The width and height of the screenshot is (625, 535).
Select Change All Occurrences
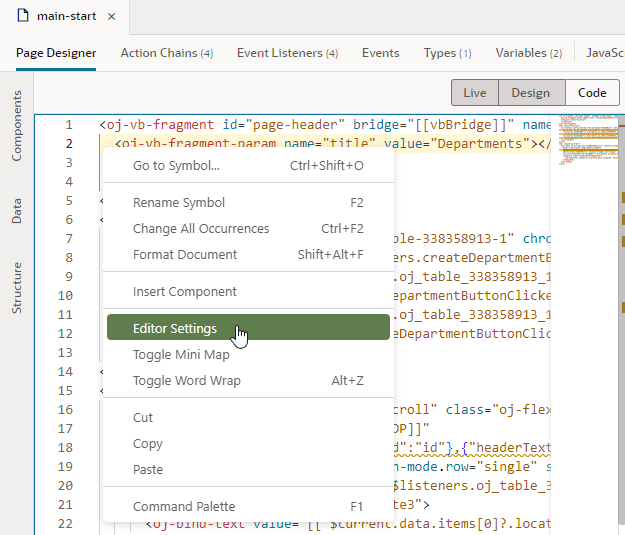[248, 228]
